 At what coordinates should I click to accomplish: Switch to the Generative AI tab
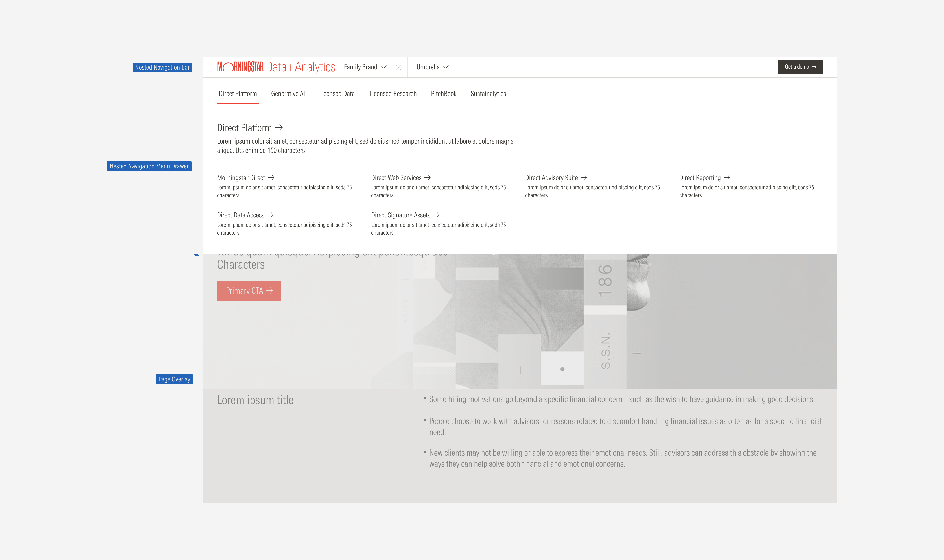coord(288,94)
